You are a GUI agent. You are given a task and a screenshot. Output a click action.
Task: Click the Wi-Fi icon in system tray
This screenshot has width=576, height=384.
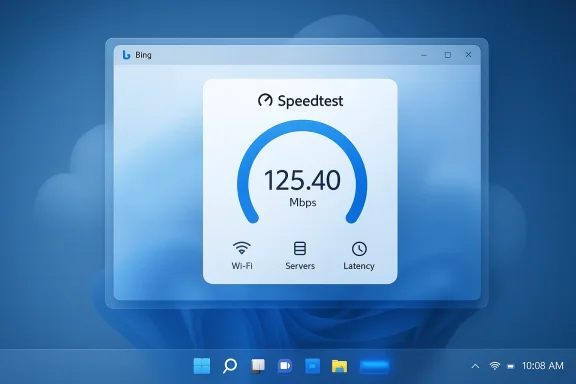click(495, 366)
